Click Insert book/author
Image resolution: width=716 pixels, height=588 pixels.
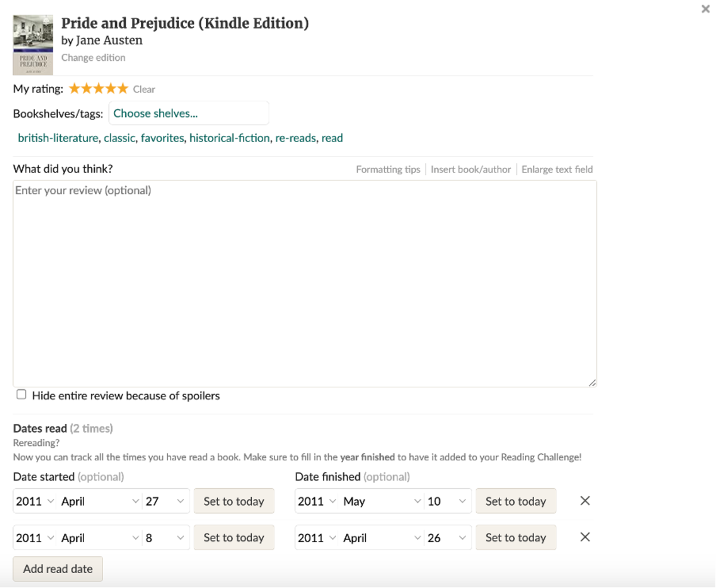(471, 169)
